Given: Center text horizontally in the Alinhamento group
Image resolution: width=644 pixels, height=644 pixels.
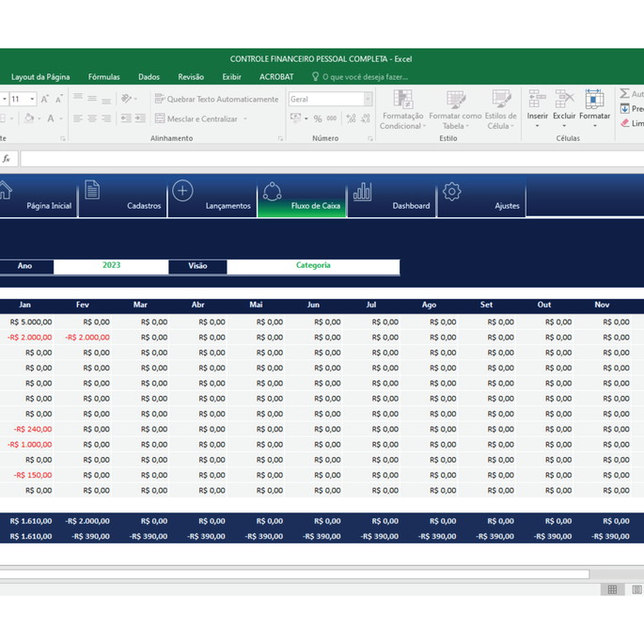Looking at the screenshot, I should pos(92,118).
